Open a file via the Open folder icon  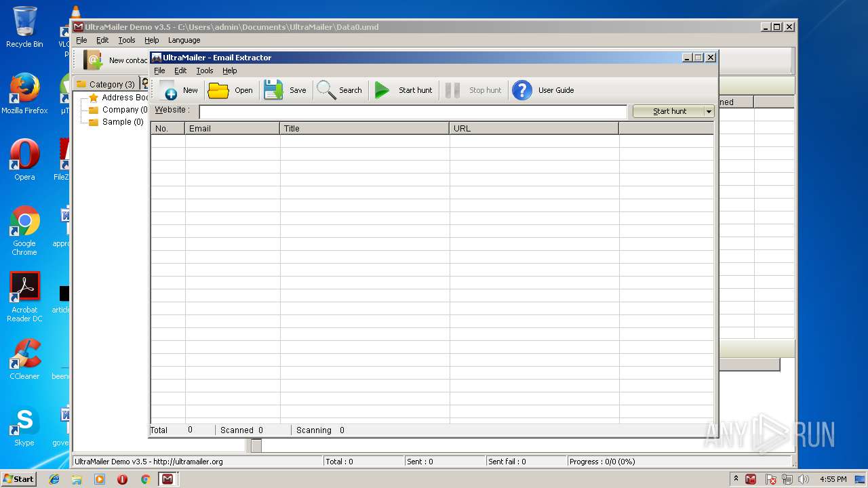pyautogui.click(x=218, y=90)
